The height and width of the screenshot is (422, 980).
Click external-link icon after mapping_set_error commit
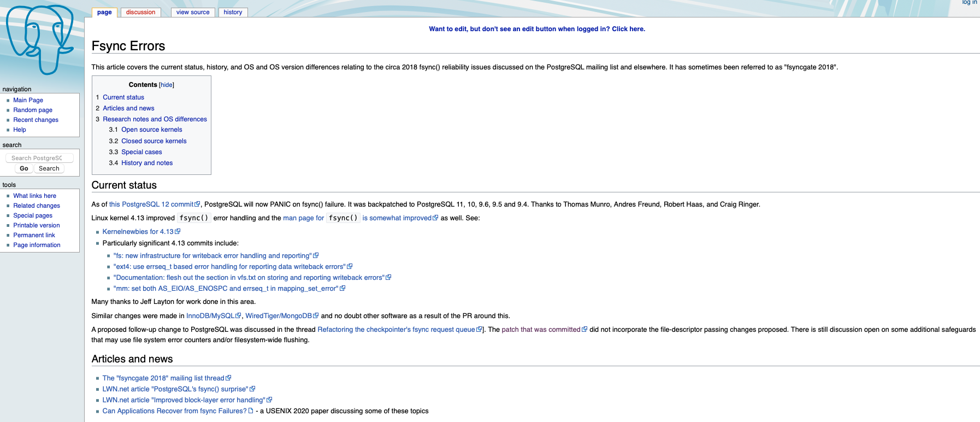(343, 289)
